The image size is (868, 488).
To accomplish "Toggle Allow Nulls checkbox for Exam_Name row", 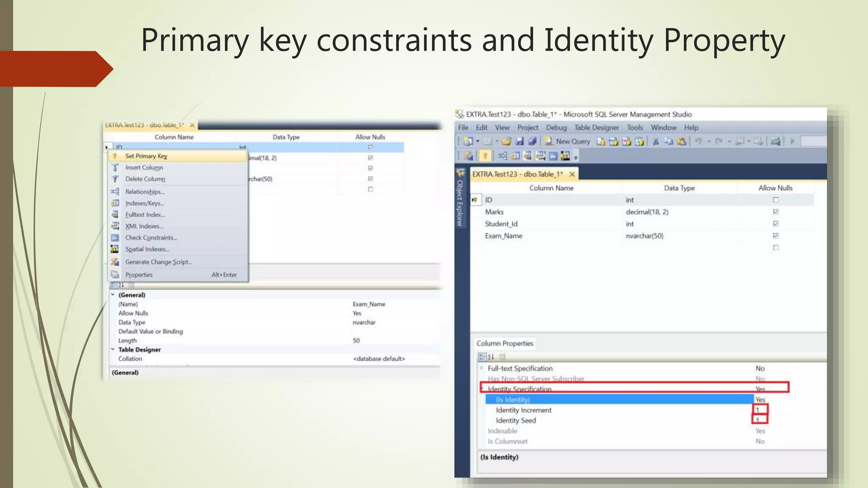I will (776, 236).
